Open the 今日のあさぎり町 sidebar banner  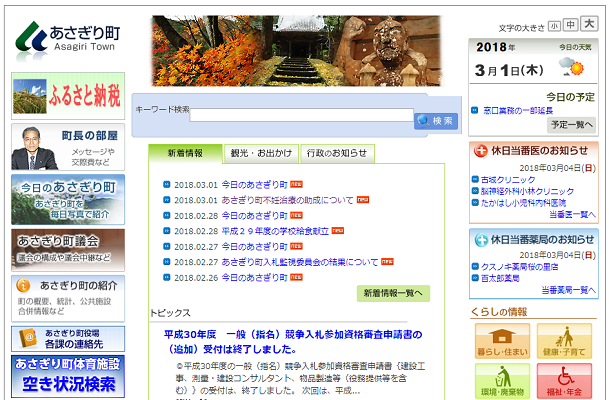click(68, 200)
